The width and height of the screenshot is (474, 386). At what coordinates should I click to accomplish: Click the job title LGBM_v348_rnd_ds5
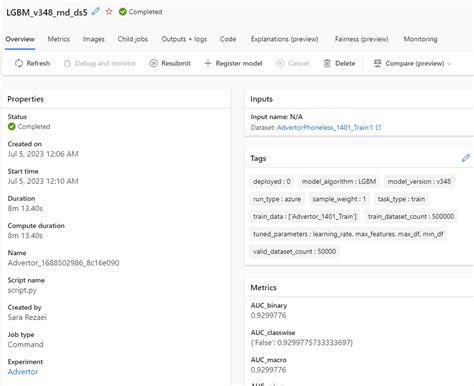[x=47, y=12]
